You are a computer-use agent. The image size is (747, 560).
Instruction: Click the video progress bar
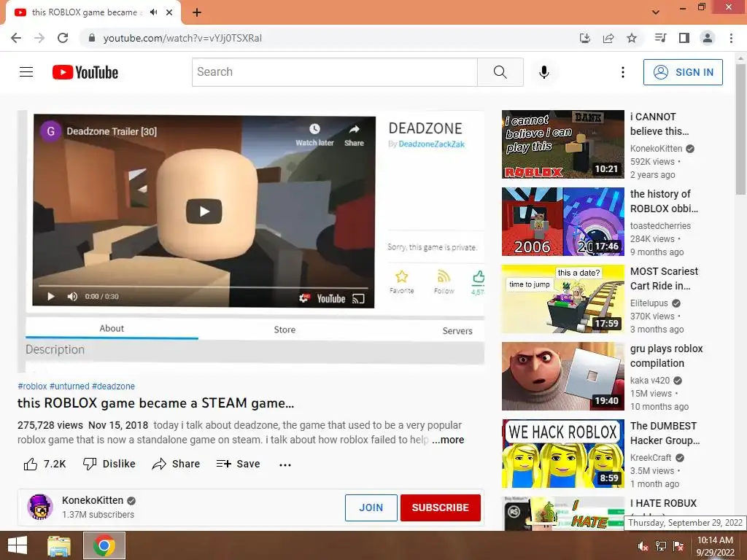point(204,287)
